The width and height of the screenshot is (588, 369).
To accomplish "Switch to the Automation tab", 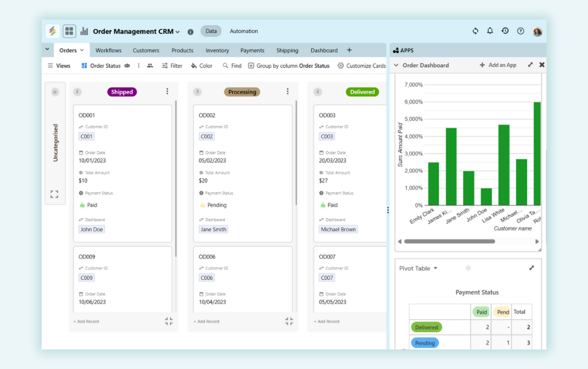I will click(x=244, y=31).
